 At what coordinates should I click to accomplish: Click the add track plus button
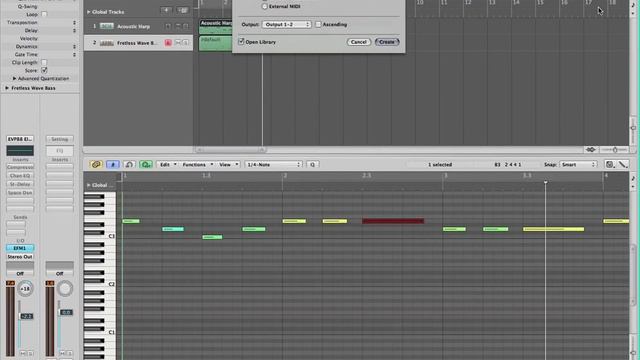point(166,10)
